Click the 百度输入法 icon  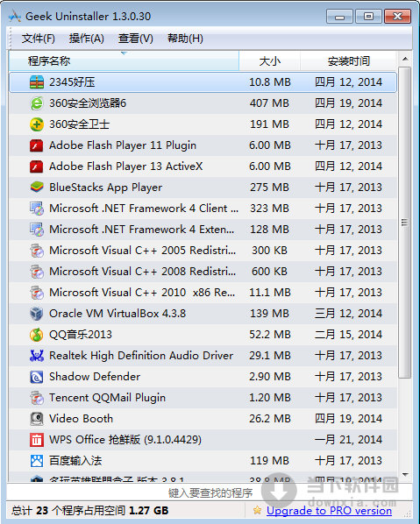[37, 461]
